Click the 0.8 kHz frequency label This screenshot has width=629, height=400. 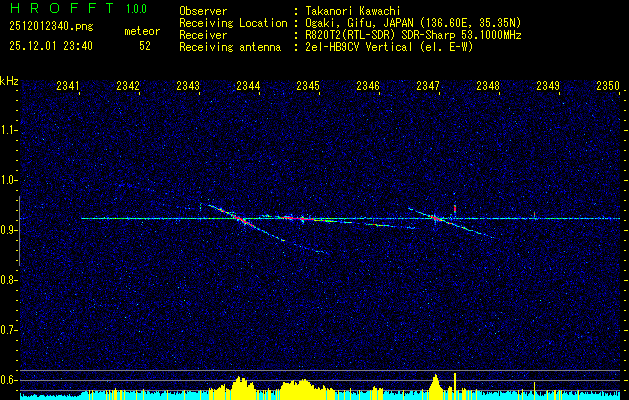pos(8,280)
